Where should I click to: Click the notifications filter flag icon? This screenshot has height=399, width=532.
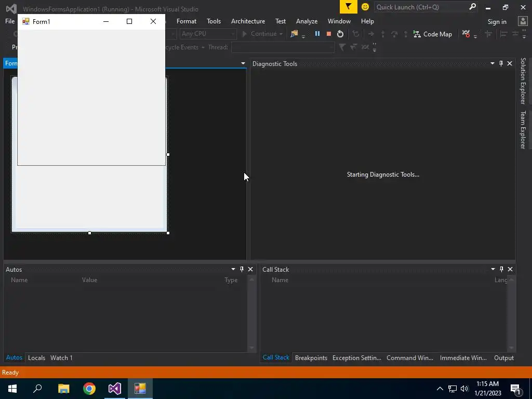tap(349, 7)
